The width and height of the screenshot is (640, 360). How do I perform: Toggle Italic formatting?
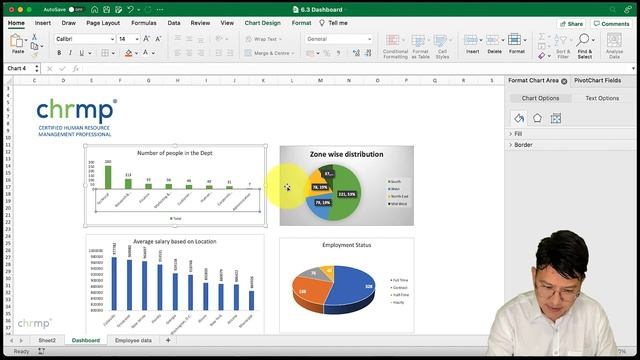point(70,53)
